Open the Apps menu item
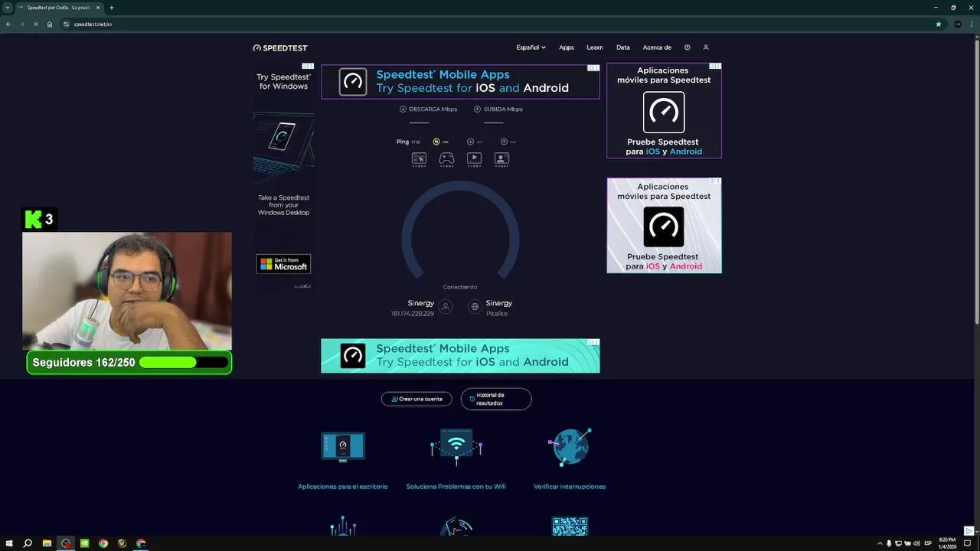Image resolution: width=980 pixels, height=551 pixels. point(567,47)
